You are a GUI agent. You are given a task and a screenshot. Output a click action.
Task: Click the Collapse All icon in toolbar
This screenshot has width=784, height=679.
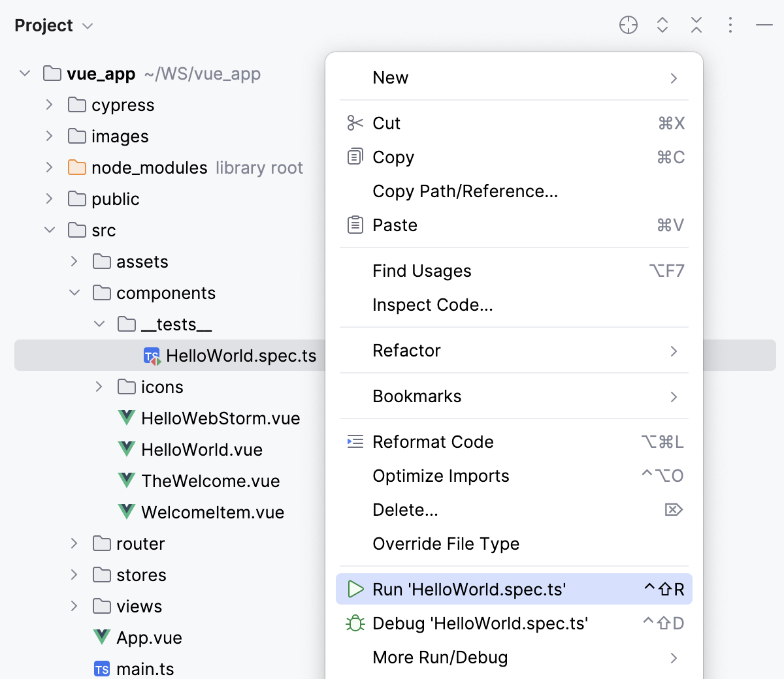coord(696,25)
